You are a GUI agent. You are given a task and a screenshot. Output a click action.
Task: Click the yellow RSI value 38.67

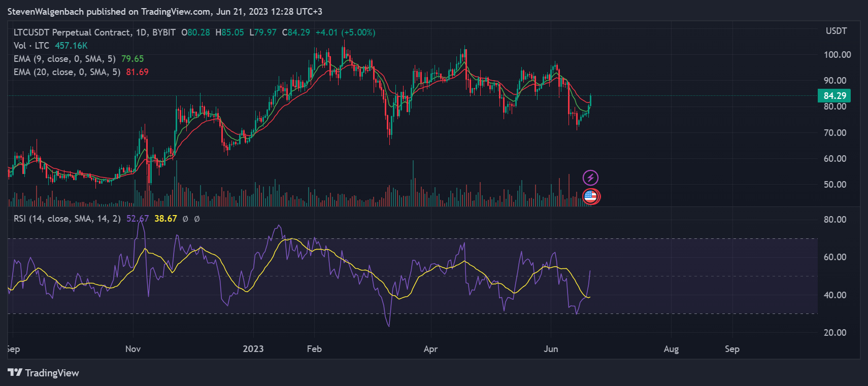(x=165, y=219)
